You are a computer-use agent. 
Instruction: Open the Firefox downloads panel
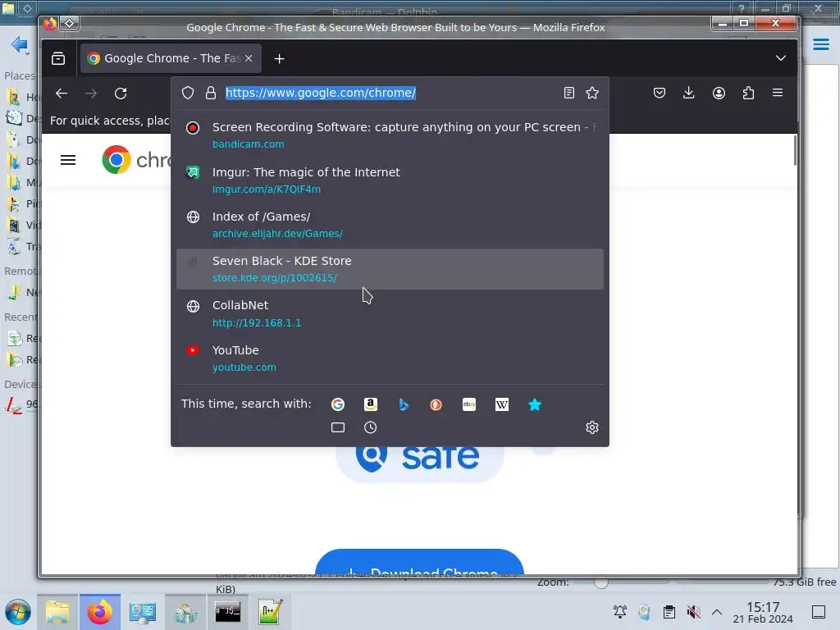689,93
